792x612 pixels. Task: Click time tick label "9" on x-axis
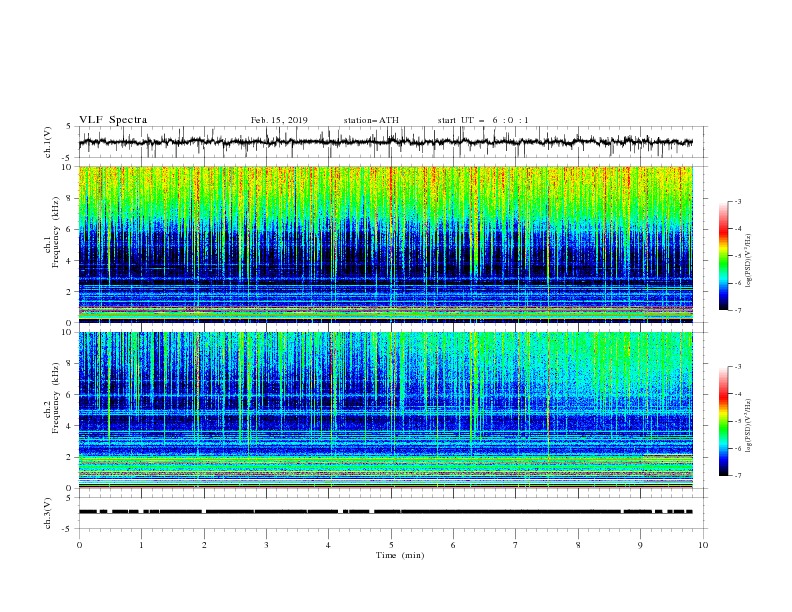(x=640, y=545)
